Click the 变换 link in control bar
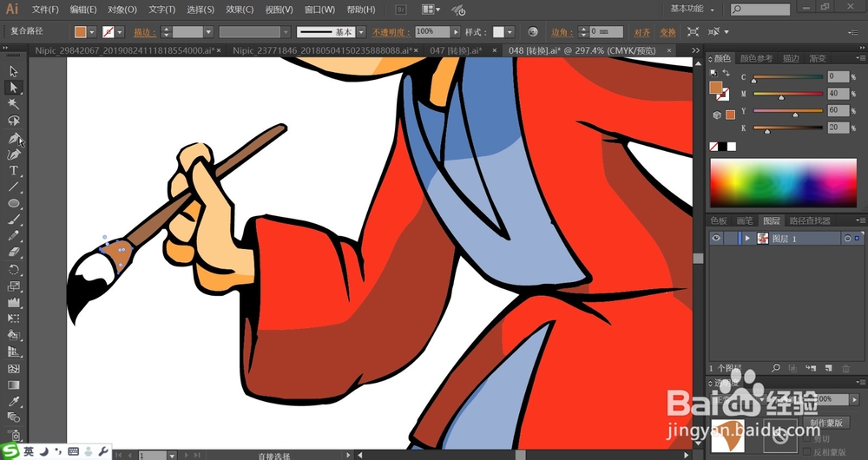This screenshot has height=460, width=868. click(x=667, y=32)
